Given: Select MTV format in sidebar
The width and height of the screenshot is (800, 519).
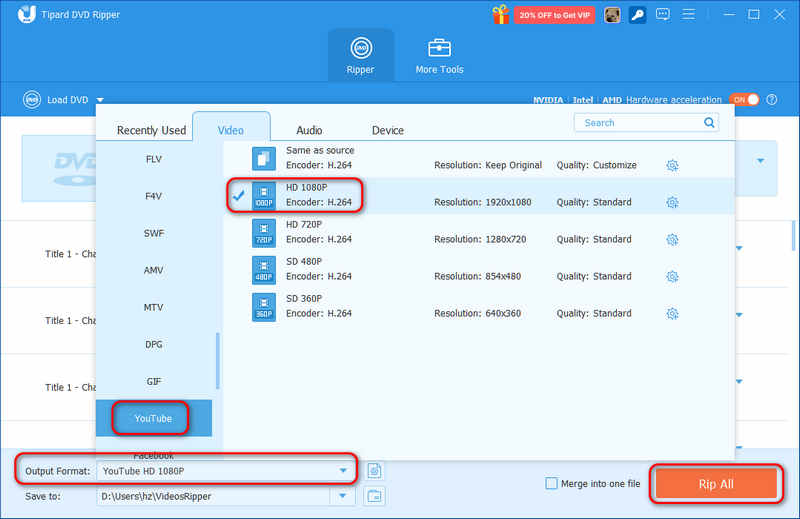Looking at the screenshot, I should click(x=154, y=307).
